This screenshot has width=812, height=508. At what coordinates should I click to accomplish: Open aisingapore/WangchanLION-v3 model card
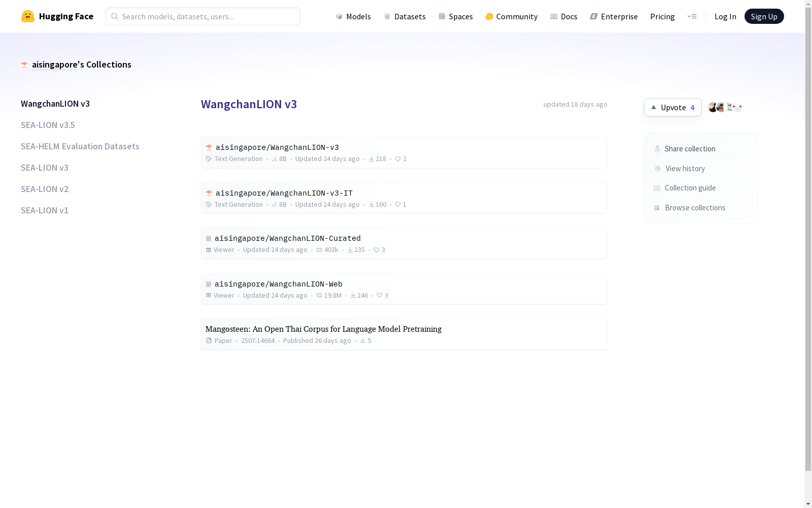point(277,148)
